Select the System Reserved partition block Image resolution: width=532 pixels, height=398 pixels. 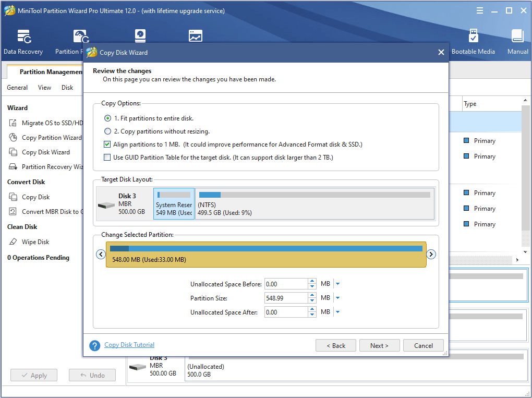tap(174, 203)
